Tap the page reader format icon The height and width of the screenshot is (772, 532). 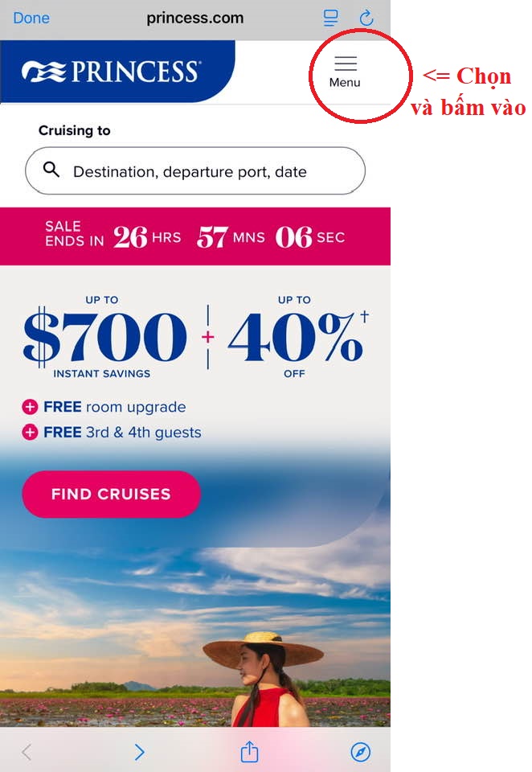point(329,18)
